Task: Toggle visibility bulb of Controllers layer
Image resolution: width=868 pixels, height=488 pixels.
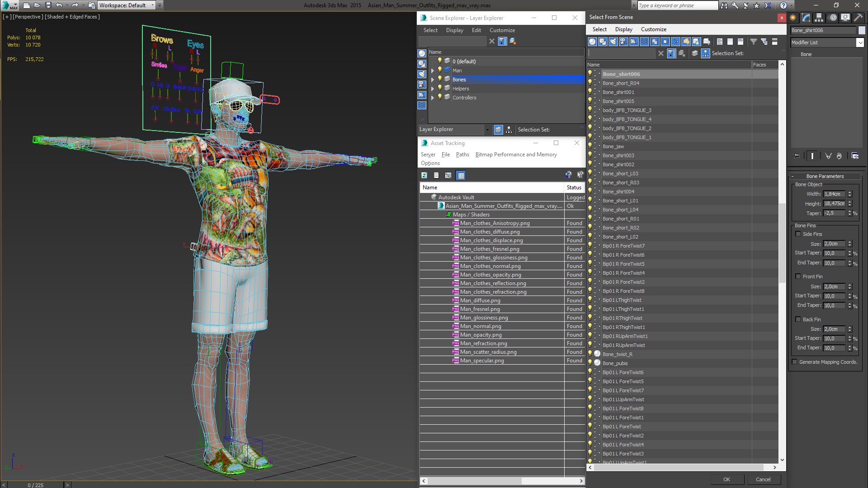Action: tap(439, 97)
